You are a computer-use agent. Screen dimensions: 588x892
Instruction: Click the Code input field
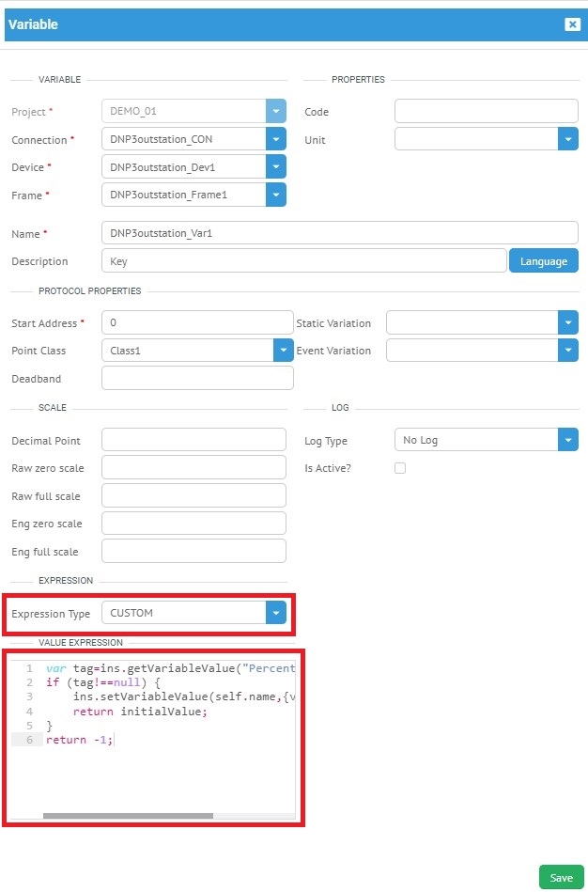point(486,112)
